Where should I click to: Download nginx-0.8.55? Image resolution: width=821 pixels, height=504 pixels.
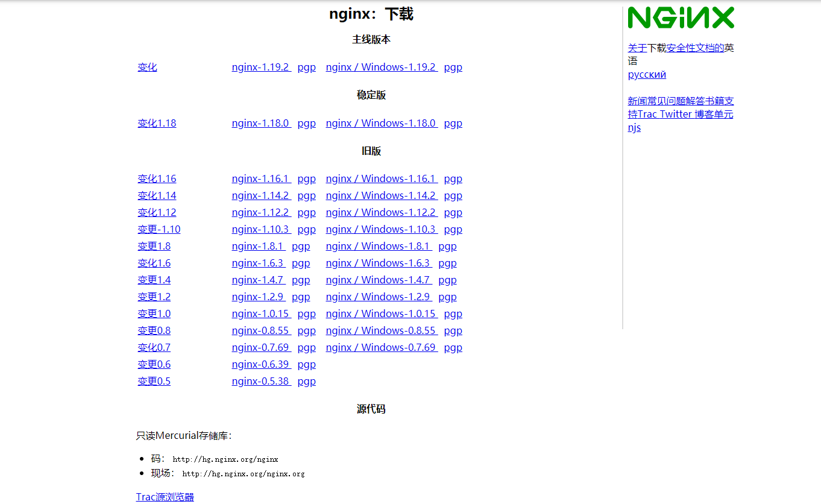(261, 330)
